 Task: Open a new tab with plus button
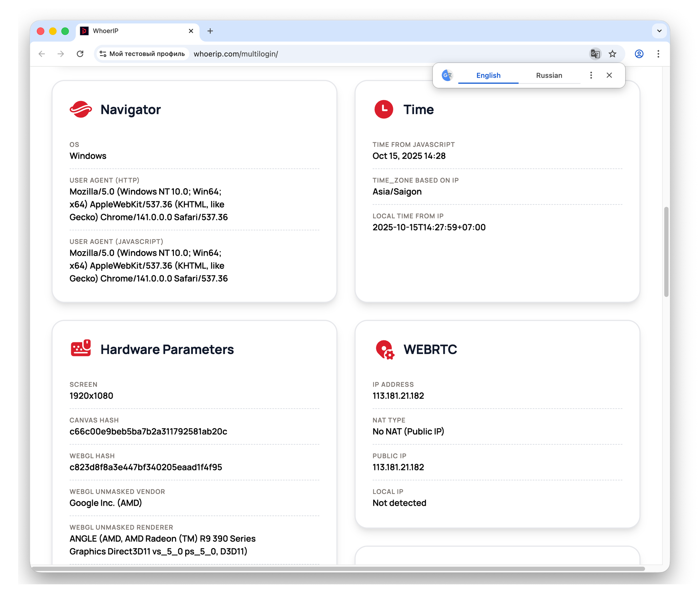[210, 31]
